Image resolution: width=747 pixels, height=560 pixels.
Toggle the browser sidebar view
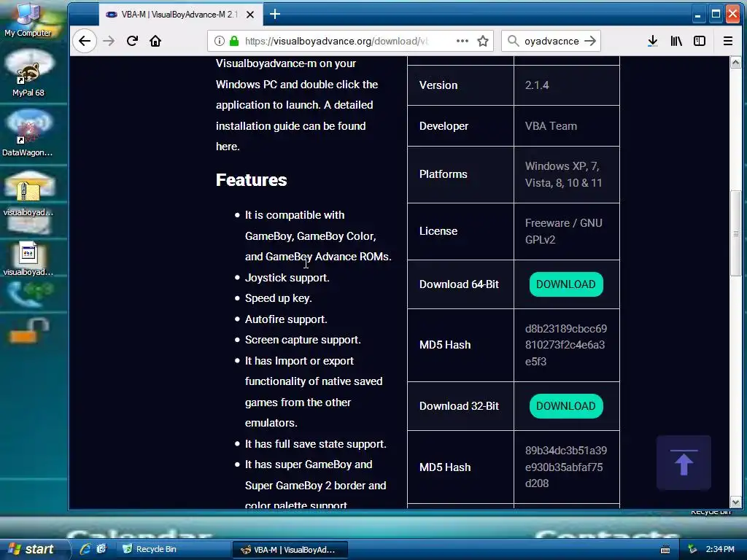point(700,41)
